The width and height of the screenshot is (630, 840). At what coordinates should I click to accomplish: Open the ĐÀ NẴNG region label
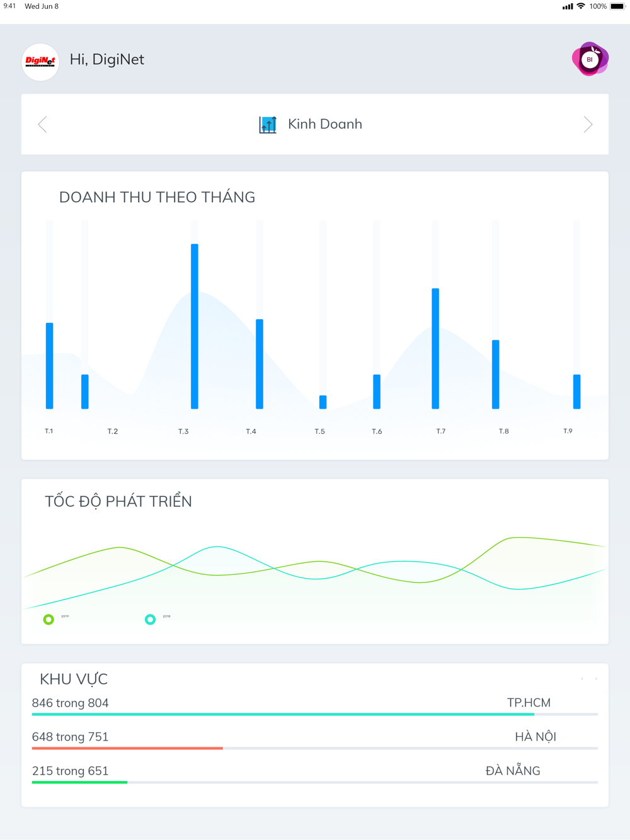point(513,771)
